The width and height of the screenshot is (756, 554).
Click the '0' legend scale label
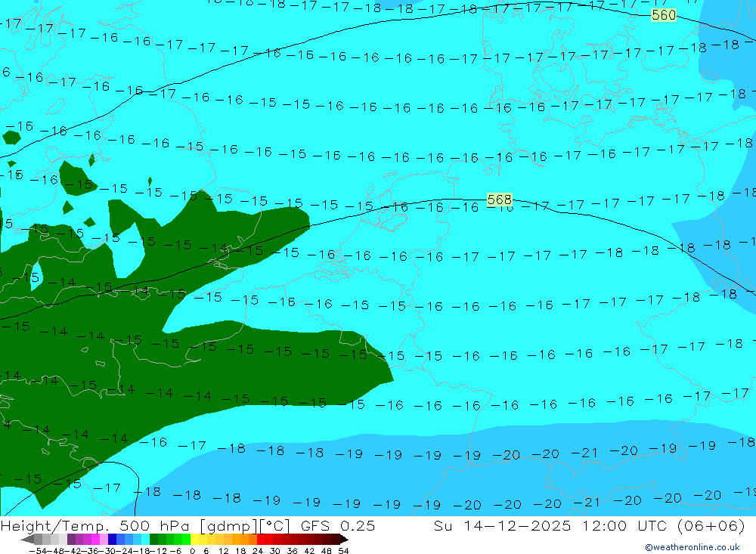[x=192, y=551]
